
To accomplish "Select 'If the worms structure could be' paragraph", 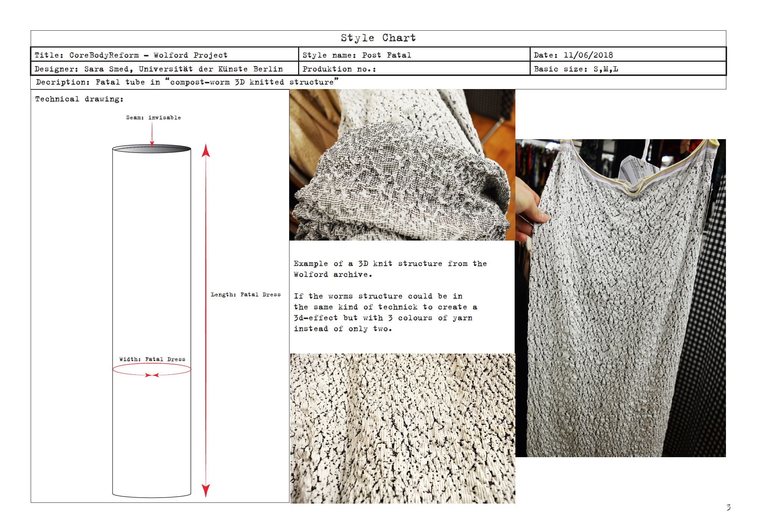I will (385, 312).
